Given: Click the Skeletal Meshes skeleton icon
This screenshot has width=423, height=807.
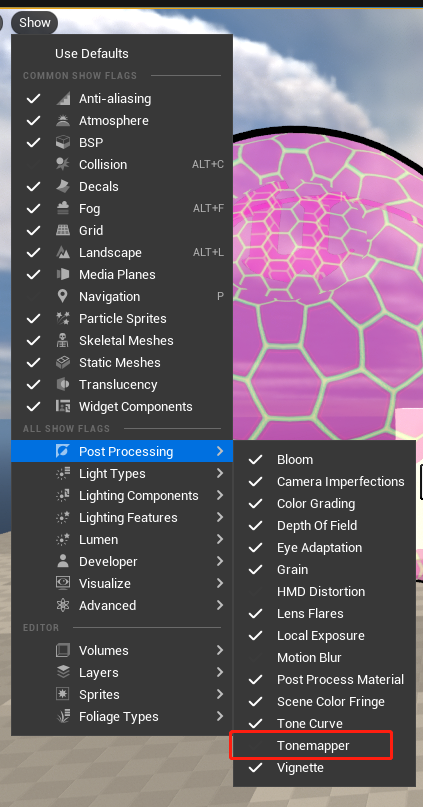Looking at the screenshot, I should pos(63,341).
